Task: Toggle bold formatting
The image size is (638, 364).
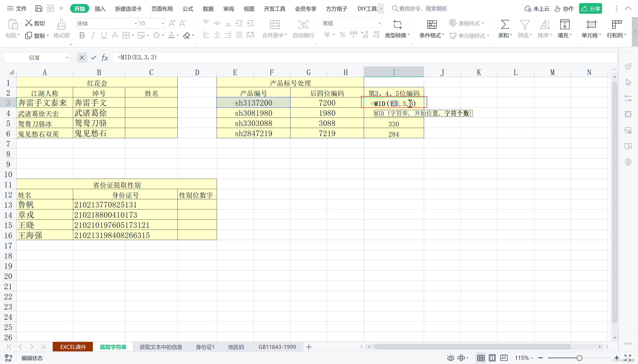Action: [82, 35]
